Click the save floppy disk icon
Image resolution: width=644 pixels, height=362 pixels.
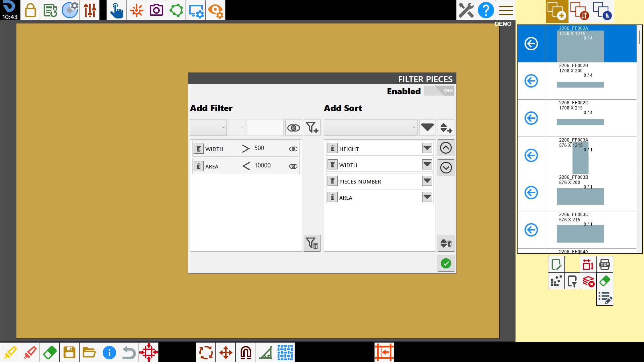(69, 352)
